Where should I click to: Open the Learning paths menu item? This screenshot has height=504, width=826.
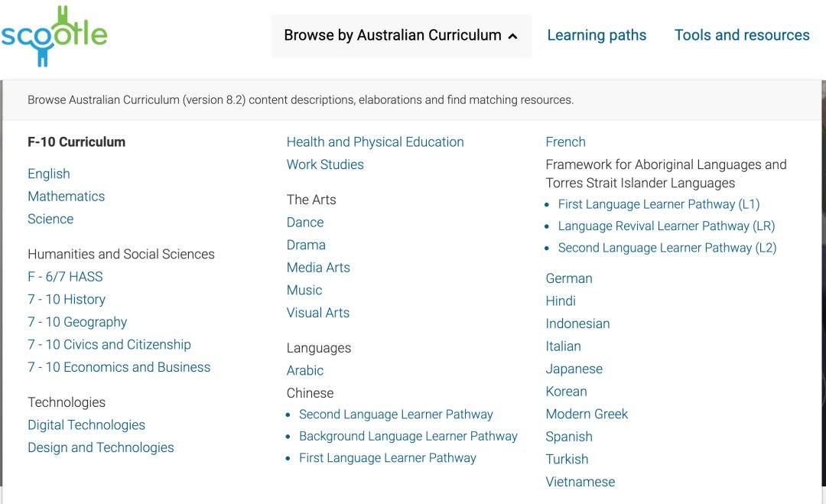coord(597,35)
